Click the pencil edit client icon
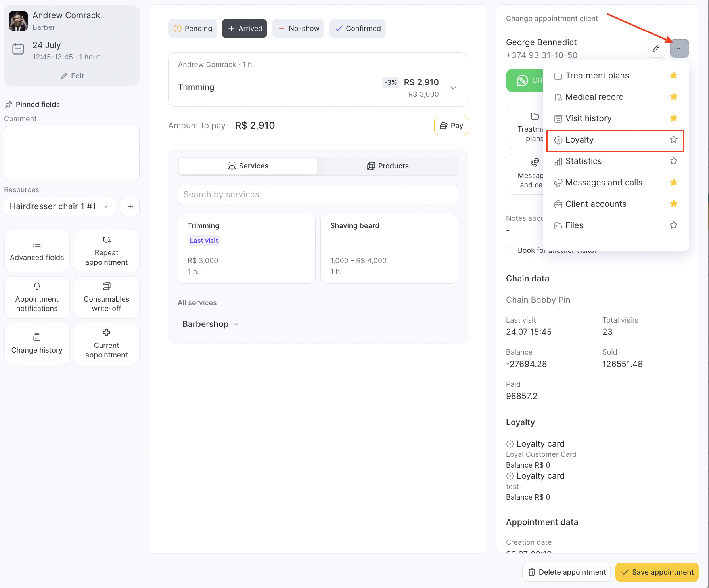 [x=656, y=48]
